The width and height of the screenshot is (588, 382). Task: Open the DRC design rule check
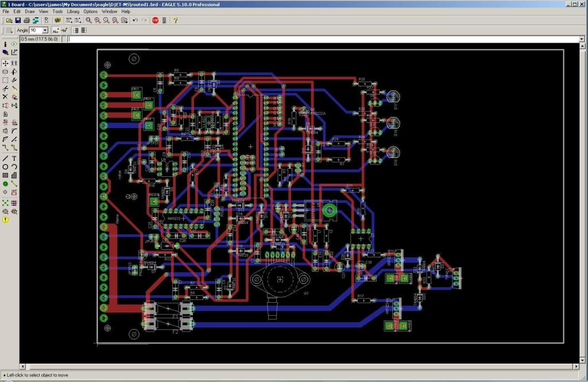(x=14, y=211)
